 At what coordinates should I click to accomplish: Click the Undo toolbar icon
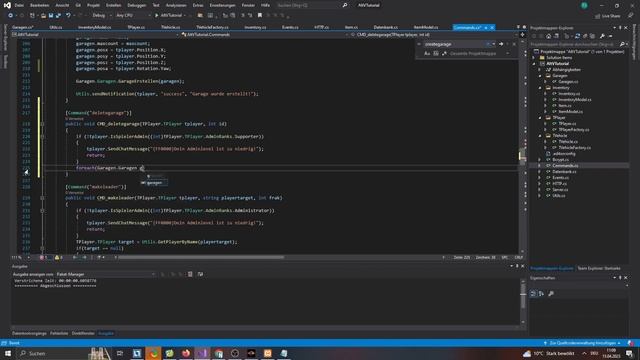tap(68, 16)
